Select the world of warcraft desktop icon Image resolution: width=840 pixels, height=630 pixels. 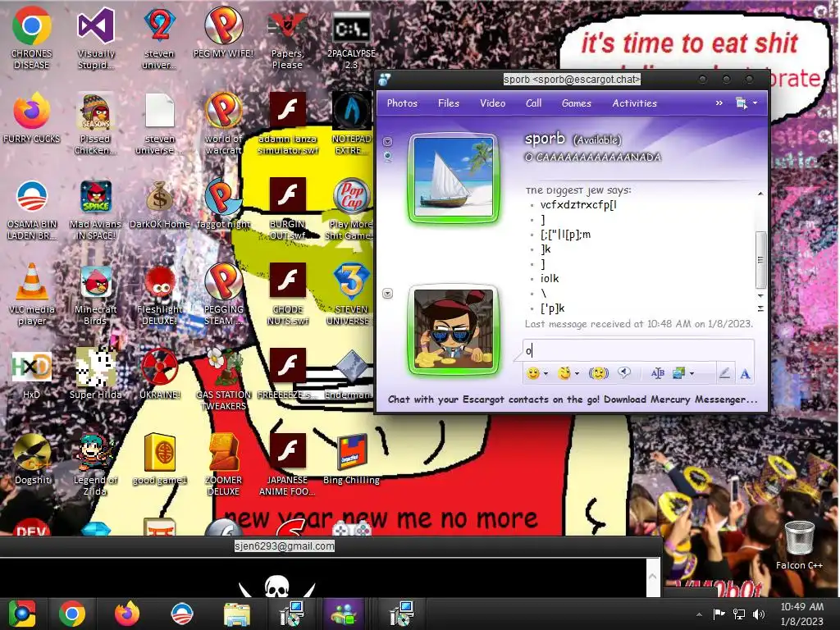coord(223,123)
